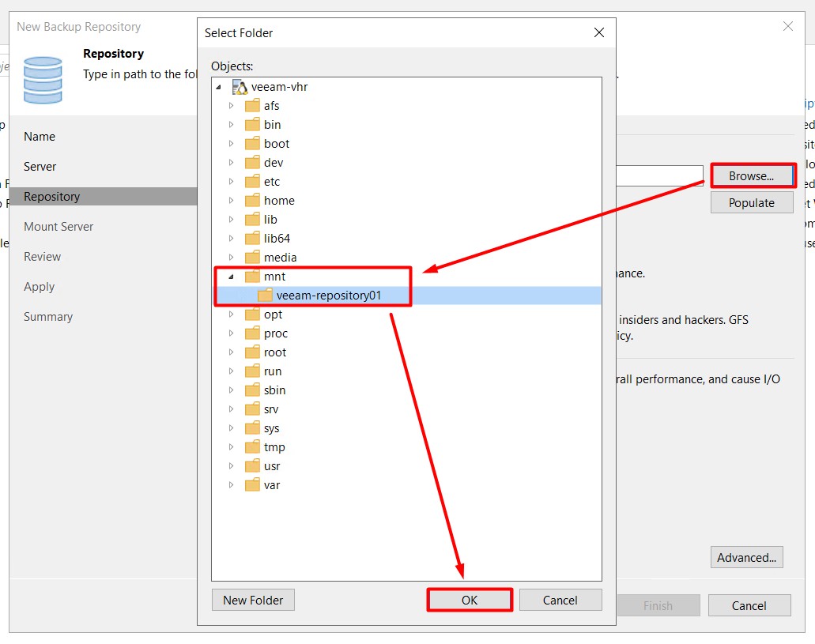This screenshot has height=644, width=815.
Task: Click the opt folder icon
Action: pyautogui.click(x=253, y=314)
